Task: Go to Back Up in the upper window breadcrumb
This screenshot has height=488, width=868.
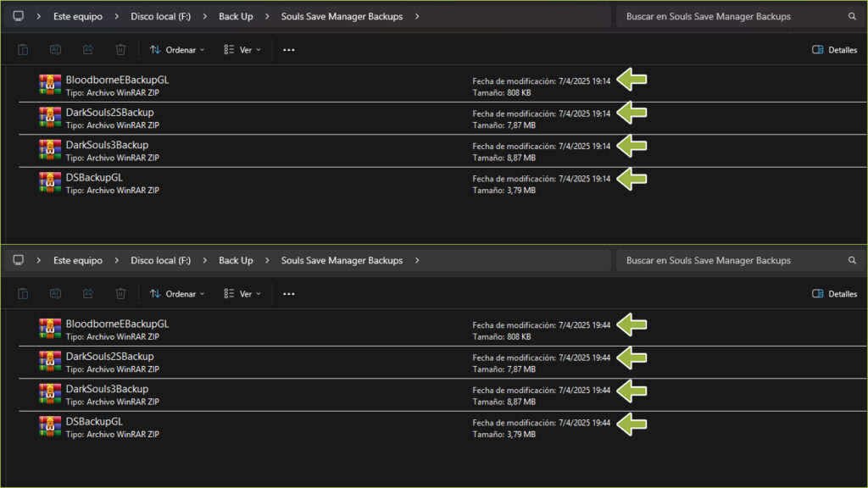Action: pos(236,17)
